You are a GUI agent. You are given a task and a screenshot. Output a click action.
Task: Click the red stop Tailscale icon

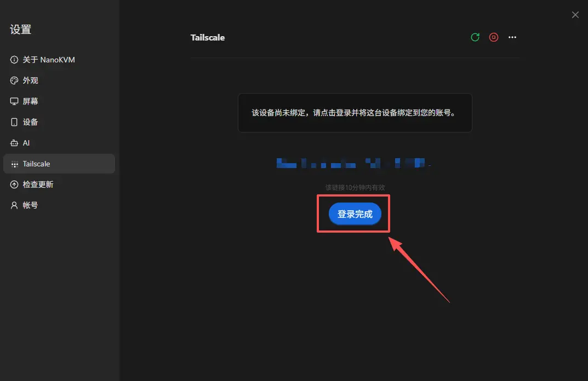494,37
